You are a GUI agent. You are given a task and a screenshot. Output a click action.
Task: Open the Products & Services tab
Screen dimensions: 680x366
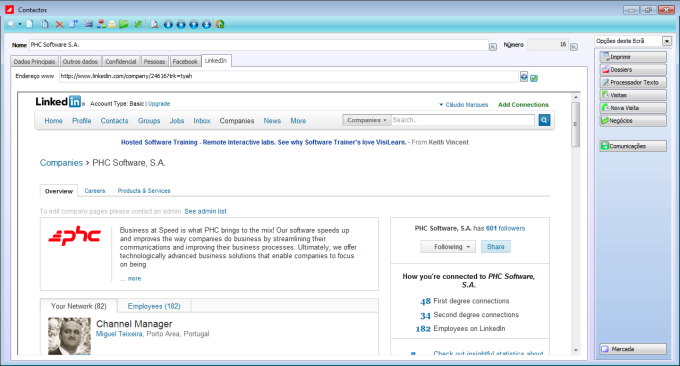coord(144,191)
